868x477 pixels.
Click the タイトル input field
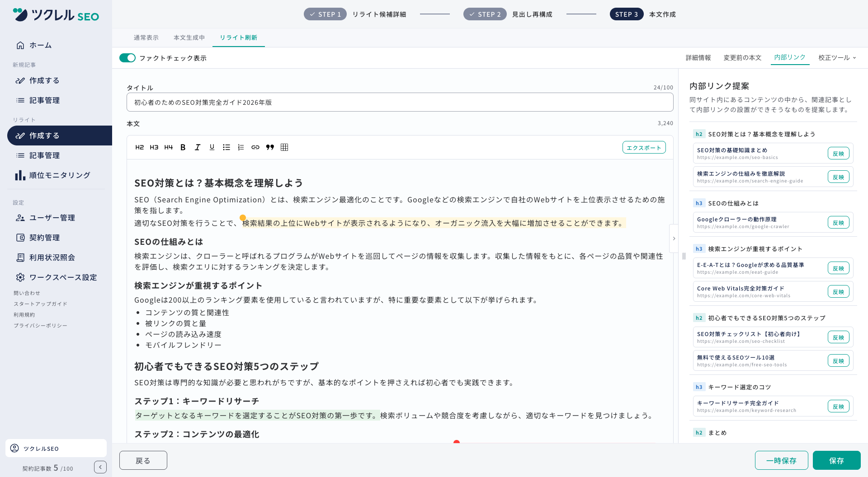[400, 103]
